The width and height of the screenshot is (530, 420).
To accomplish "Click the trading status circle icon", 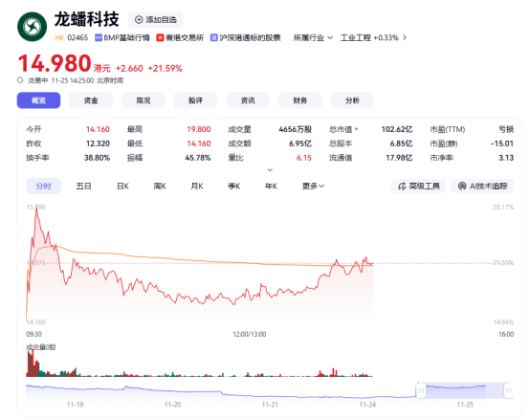I will point(20,80).
